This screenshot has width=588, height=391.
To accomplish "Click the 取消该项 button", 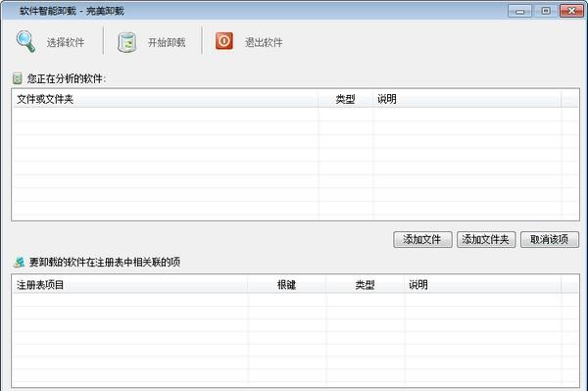I will click(x=550, y=239).
